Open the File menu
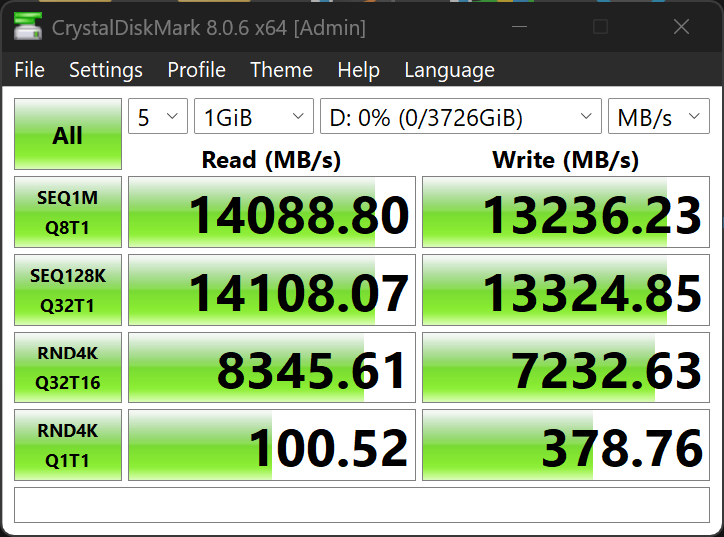 30,70
